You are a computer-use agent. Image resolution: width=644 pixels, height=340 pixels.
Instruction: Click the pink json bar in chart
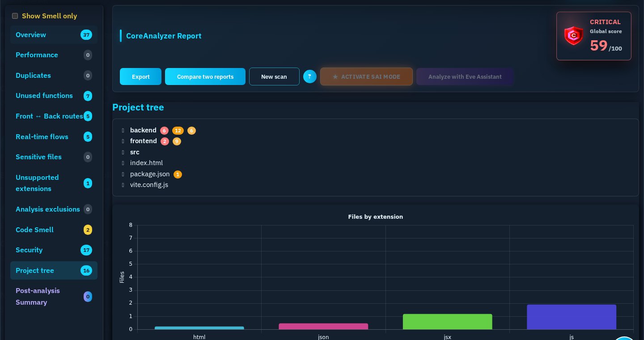point(323,327)
